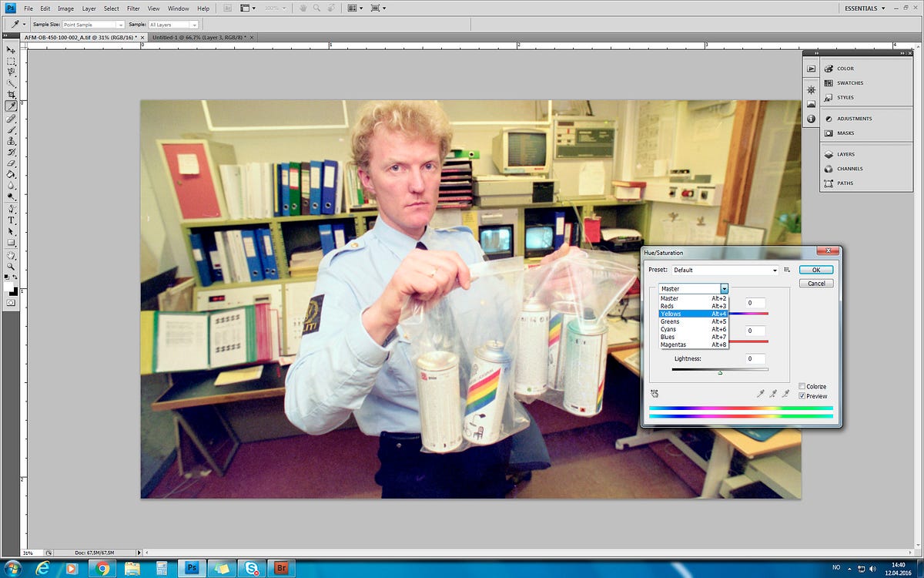The height and width of the screenshot is (578, 924).
Task: Click the foreground color swatch
Action: coord(9,285)
